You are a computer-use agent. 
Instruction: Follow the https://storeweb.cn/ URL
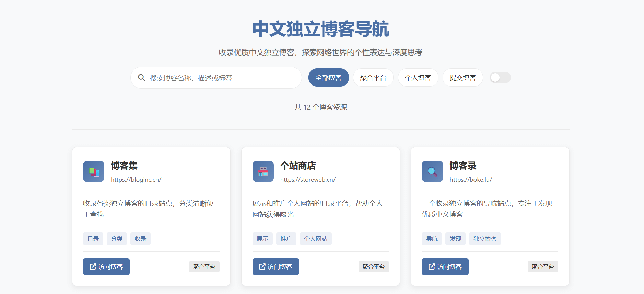click(x=308, y=180)
